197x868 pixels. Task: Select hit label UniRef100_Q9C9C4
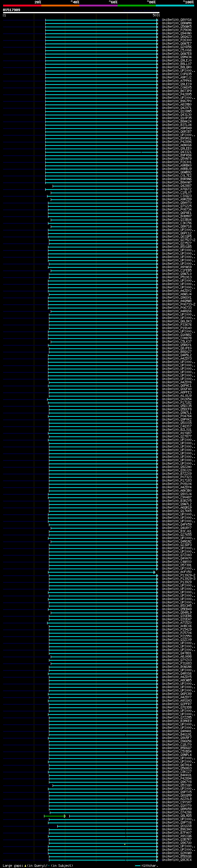pos(176,860)
